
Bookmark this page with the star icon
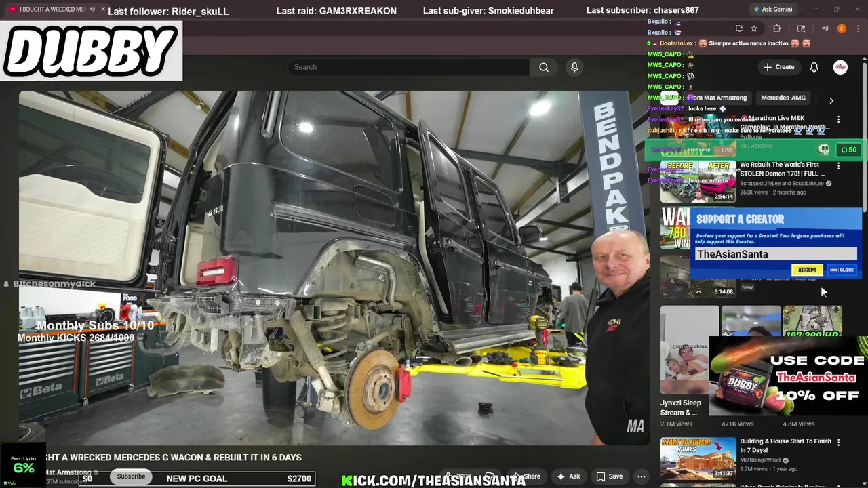click(x=754, y=28)
